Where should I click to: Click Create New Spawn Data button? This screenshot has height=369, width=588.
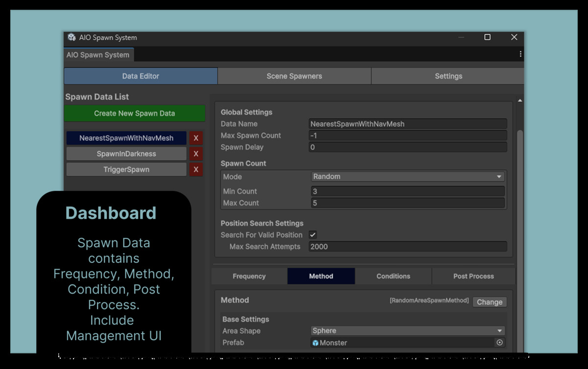point(134,113)
